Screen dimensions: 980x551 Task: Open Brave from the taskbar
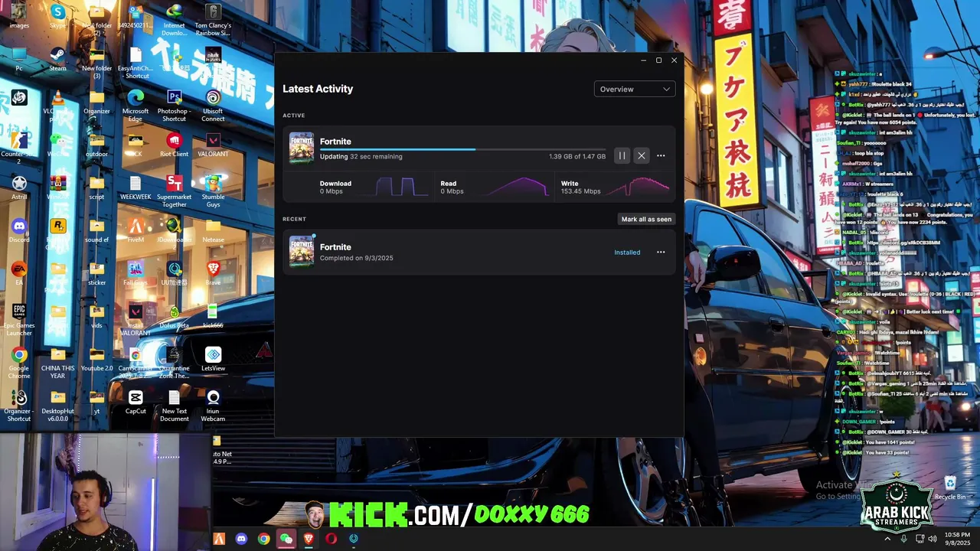click(x=309, y=539)
